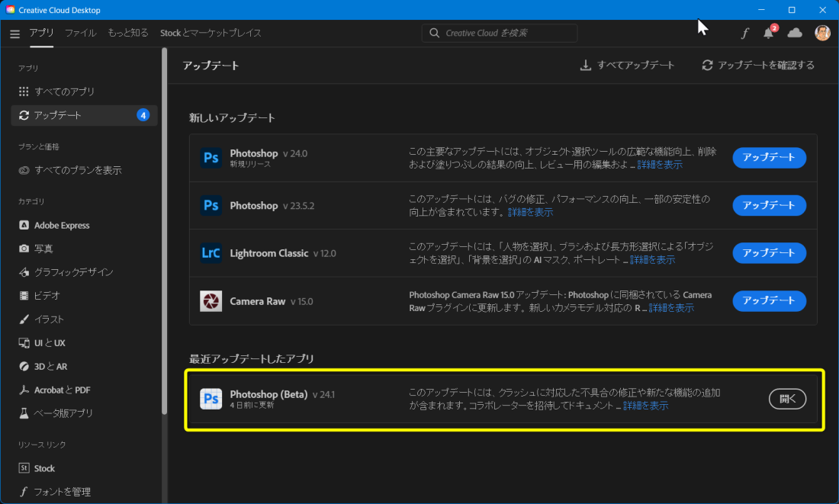Select アップデート in sidebar
This screenshot has height=504, width=839.
click(84, 115)
